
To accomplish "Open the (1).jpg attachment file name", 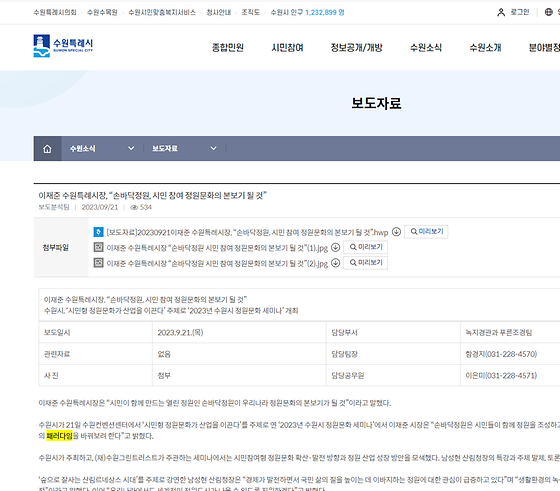I will 217,248.
